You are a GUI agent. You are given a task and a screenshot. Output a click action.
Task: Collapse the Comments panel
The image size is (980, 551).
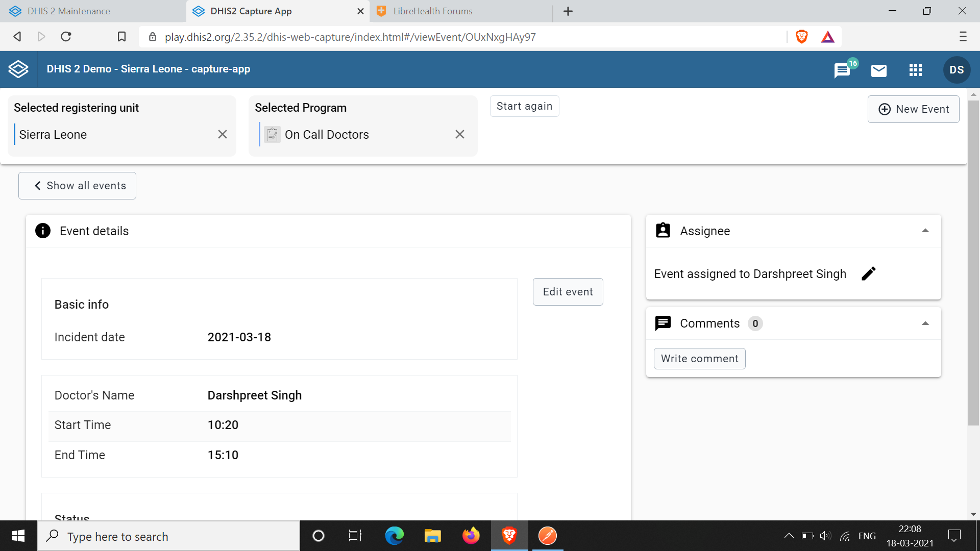coord(925,323)
